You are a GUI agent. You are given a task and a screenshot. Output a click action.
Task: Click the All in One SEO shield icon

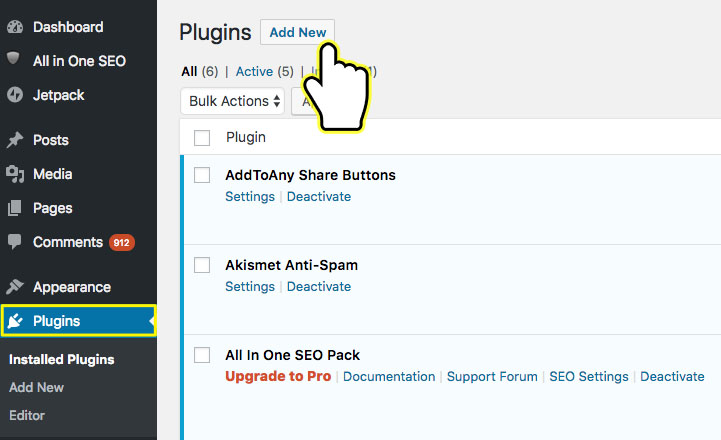[13, 58]
